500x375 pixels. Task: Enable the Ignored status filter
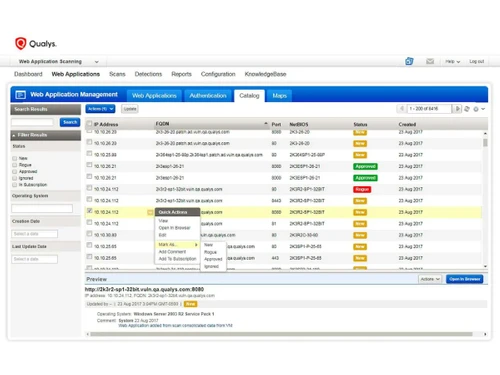pos(15,178)
